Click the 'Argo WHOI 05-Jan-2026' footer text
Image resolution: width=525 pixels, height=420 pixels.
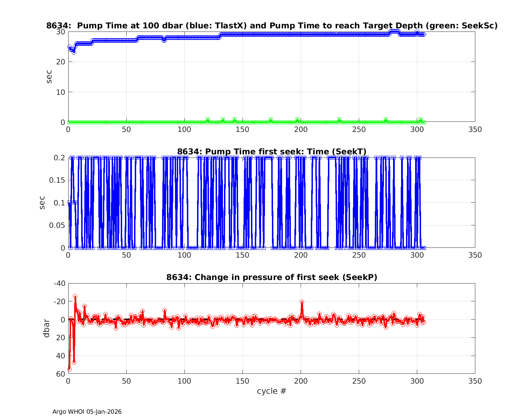(x=87, y=412)
